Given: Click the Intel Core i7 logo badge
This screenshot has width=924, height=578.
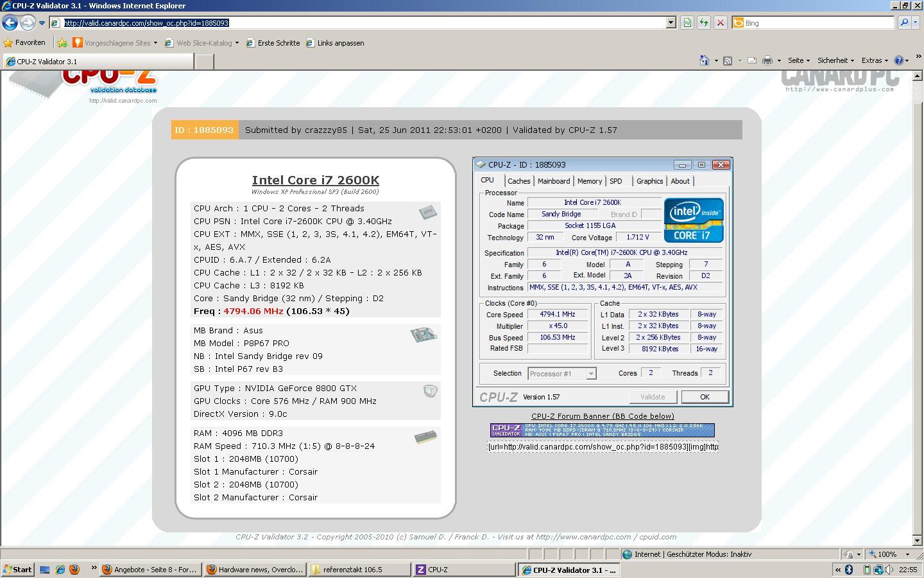Looking at the screenshot, I should pyautogui.click(x=694, y=220).
